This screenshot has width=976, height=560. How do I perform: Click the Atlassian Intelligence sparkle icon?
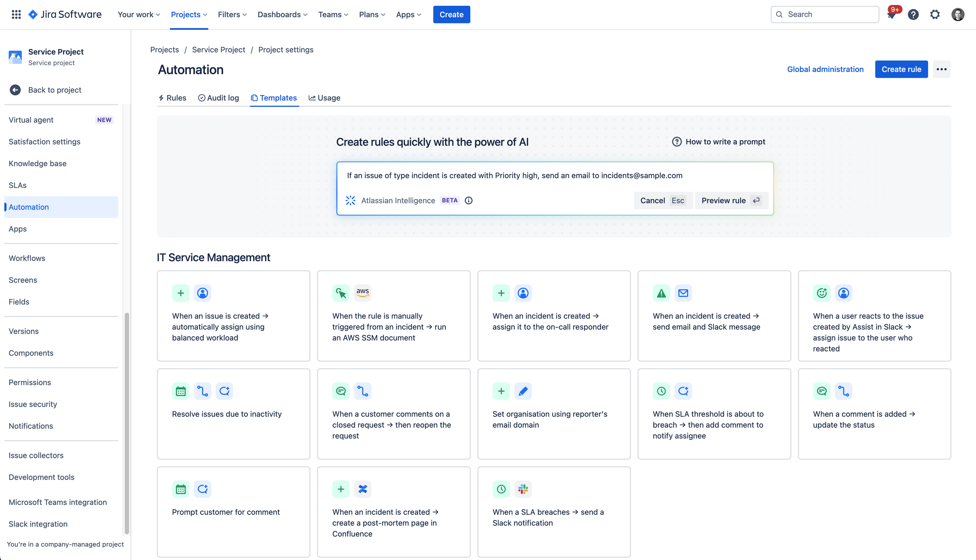coord(350,200)
